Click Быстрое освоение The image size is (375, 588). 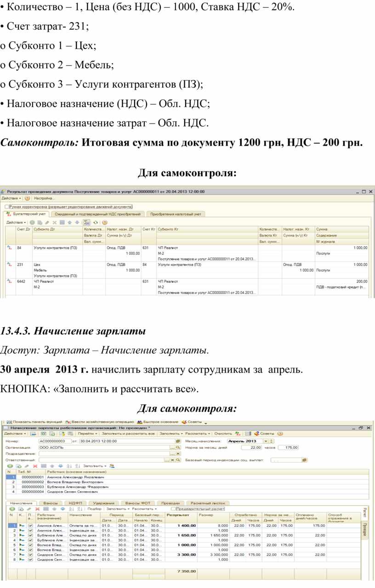pos(158,422)
